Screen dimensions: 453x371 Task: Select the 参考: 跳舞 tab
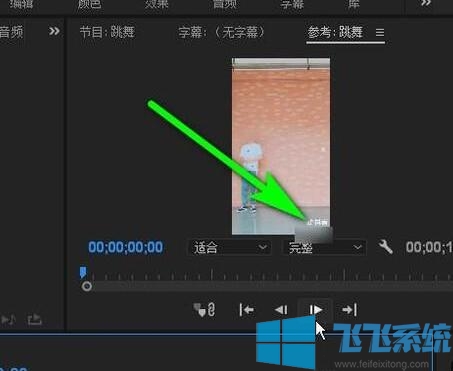[x=335, y=32]
